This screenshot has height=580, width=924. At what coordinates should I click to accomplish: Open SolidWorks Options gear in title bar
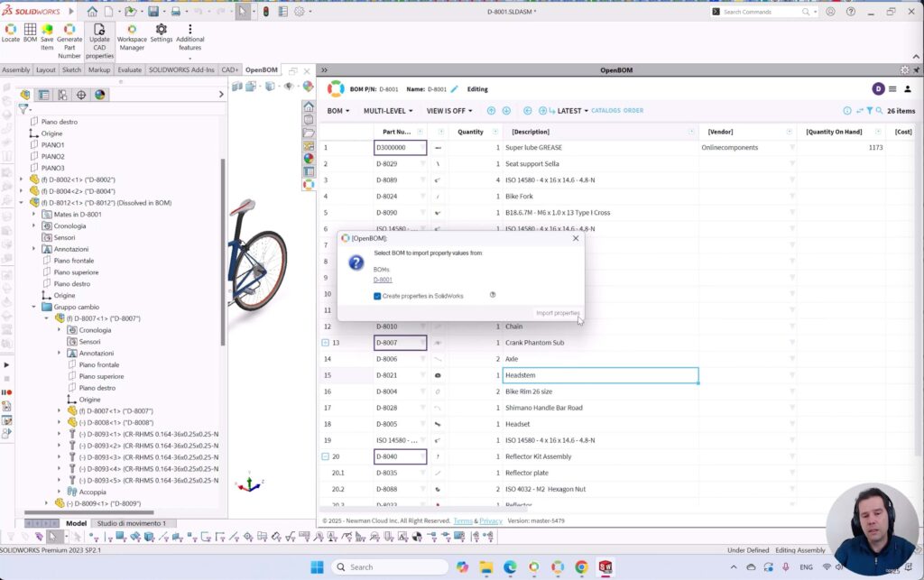[x=300, y=11]
